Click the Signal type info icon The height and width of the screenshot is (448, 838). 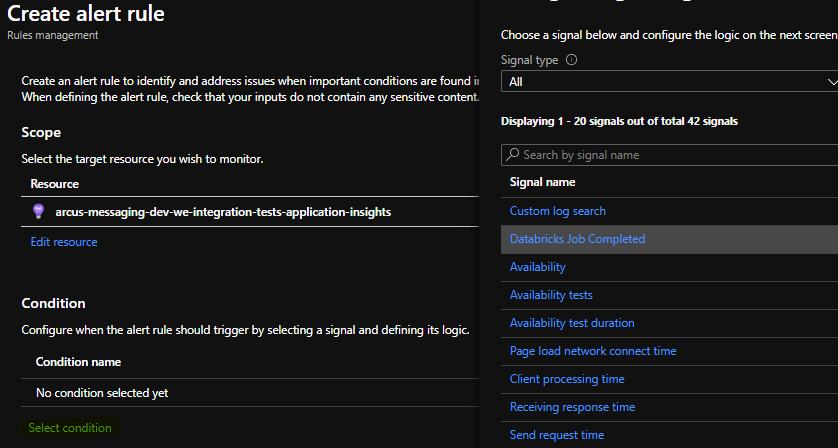(572, 60)
